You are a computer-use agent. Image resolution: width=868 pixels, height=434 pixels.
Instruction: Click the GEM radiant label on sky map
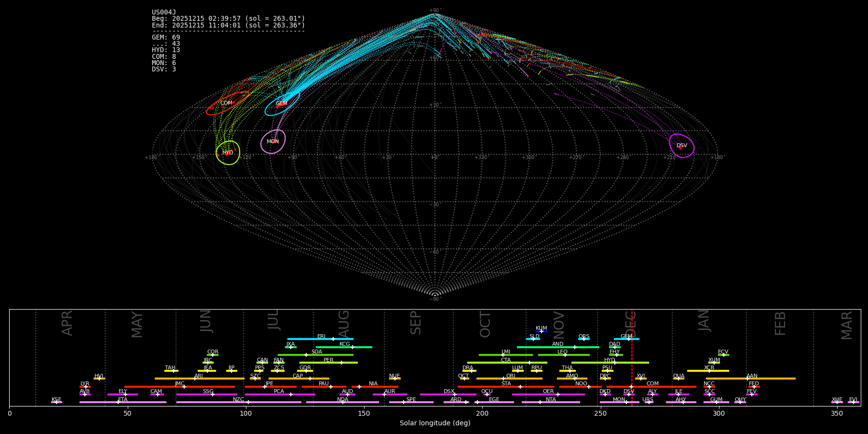[281, 104]
